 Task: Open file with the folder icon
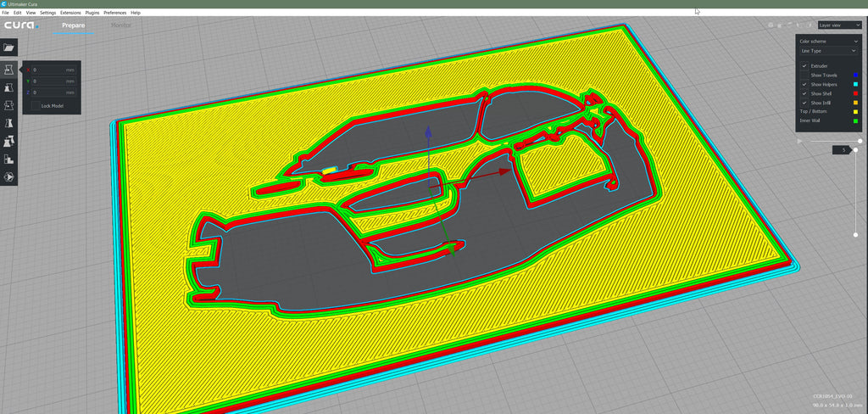tap(8, 48)
